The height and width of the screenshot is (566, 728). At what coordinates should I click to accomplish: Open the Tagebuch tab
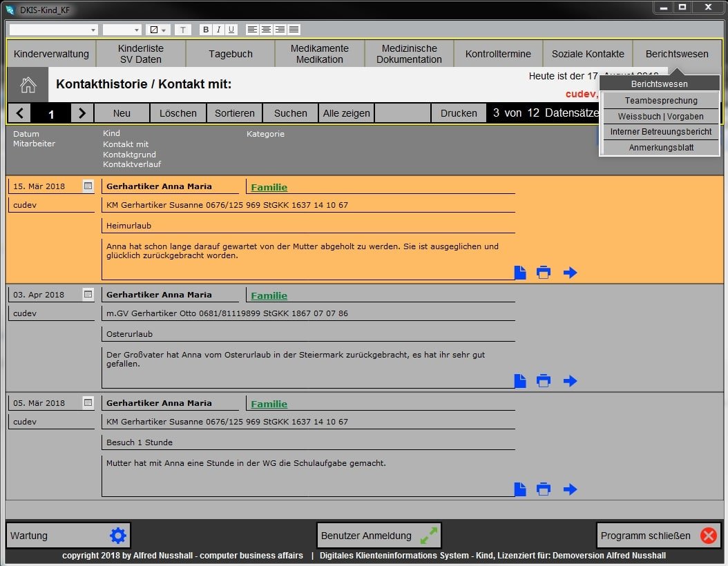click(231, 54)
